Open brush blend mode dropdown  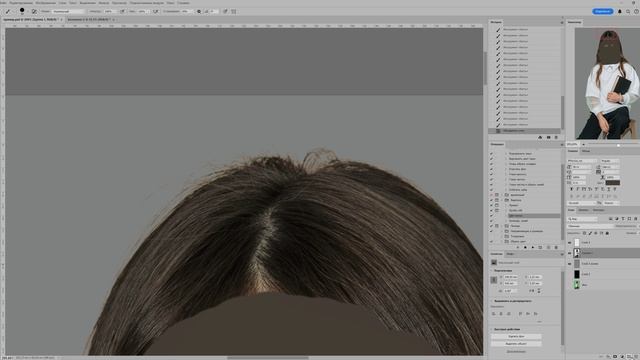click(x=68, y=11)
